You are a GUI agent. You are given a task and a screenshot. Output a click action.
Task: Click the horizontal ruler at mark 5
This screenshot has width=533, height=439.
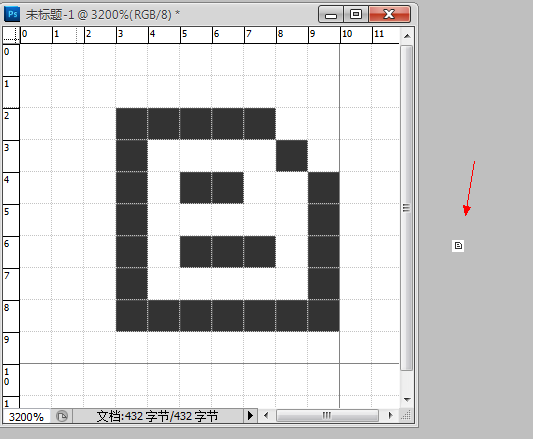[196, 35]
